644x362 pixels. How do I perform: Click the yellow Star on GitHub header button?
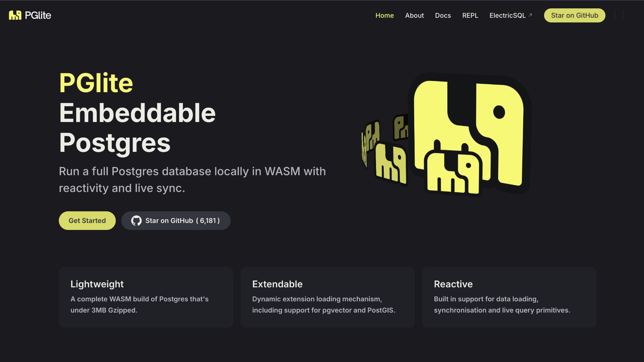[575, 15]
